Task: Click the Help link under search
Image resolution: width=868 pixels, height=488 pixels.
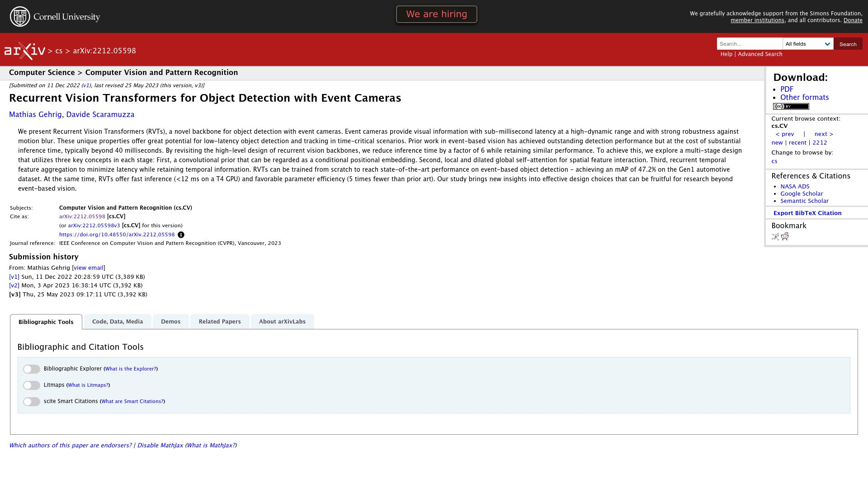Action: point(726,54)
